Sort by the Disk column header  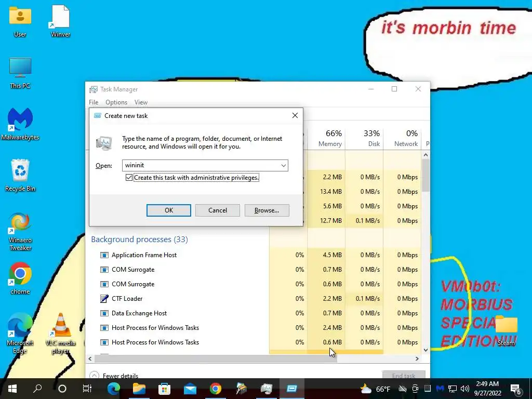[364, 138]
